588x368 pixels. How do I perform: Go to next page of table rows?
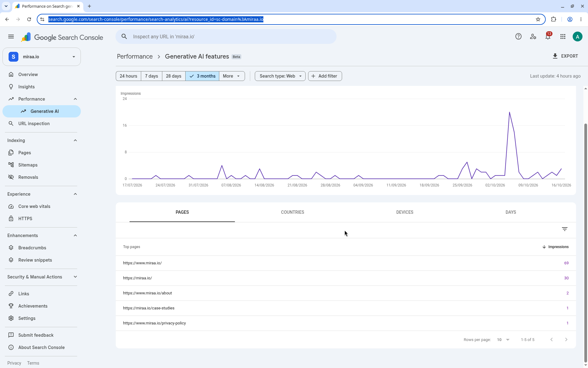pyautogui.click(x=566, y=339)
